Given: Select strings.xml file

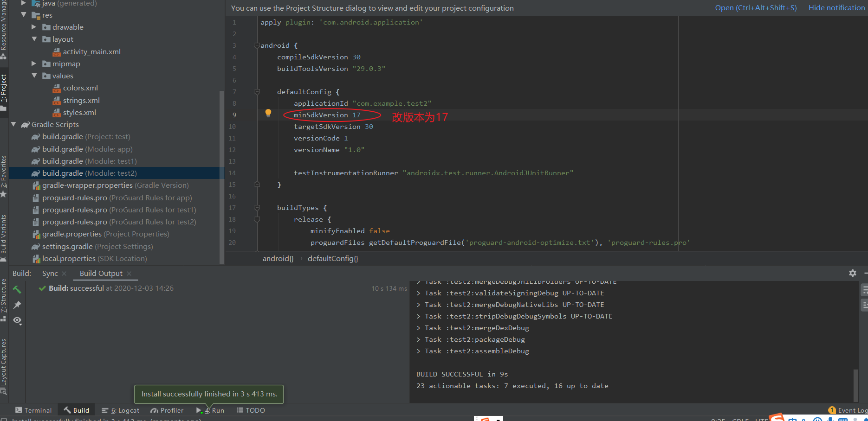Looking at the screenshot, I should [x=76, y=100].
